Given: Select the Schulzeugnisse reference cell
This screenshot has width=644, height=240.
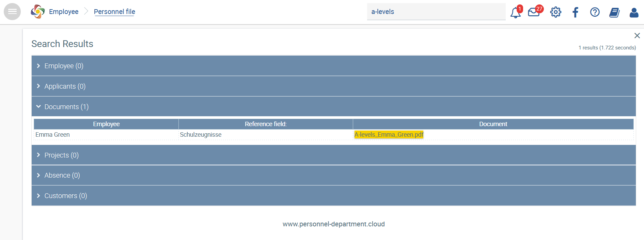Looking at the screenshot, I should coord(266,135).
